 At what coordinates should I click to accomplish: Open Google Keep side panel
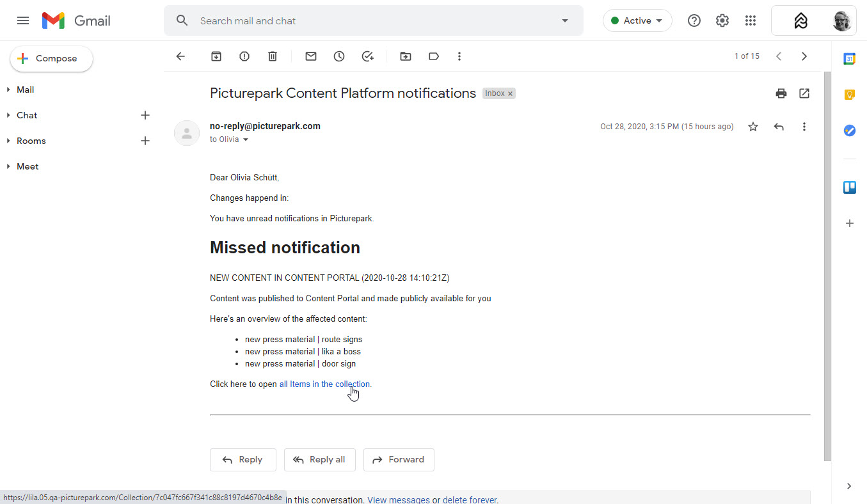(x=849, y=95)
